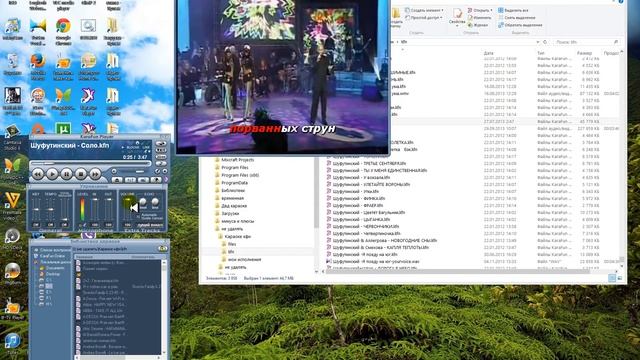The image size is (640, 360).
Task: Open the green uTorrent desktop icon
Action: point(63,129)
